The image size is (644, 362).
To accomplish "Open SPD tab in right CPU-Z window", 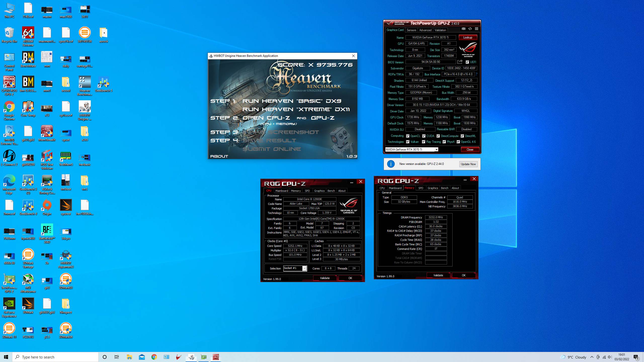I will 421,188.
